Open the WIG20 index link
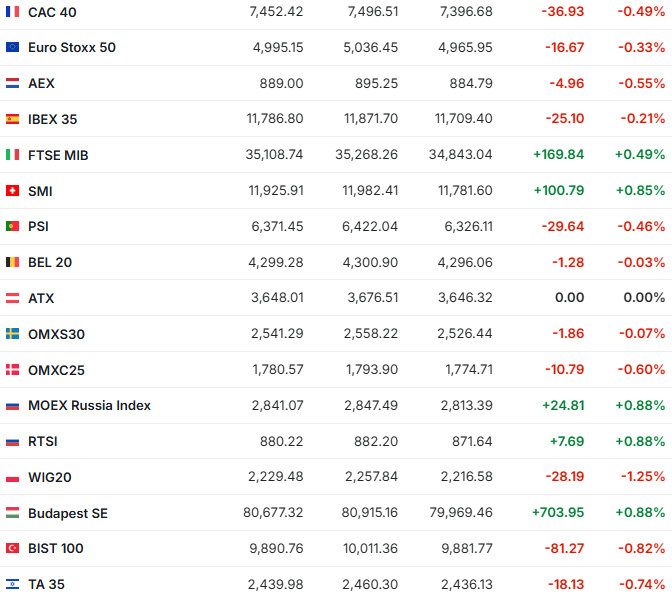 [49, 477]
